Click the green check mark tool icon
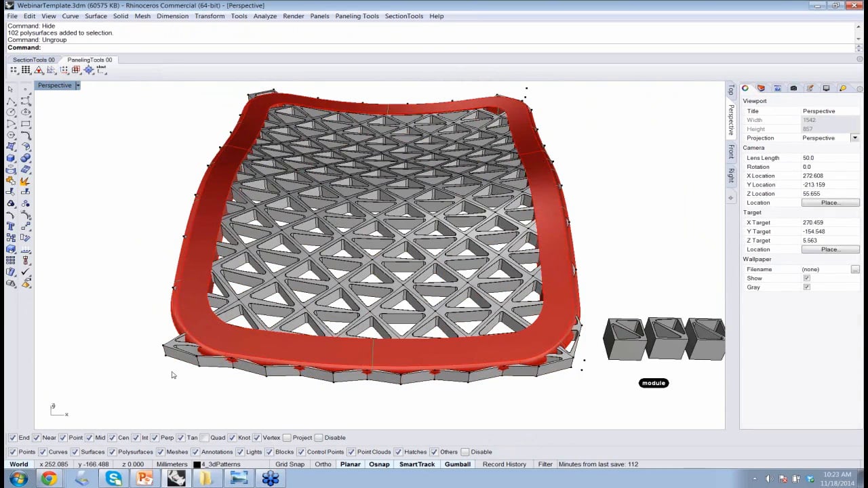The height and width of the screenshot is (488, 868). [x=26, y=272]
